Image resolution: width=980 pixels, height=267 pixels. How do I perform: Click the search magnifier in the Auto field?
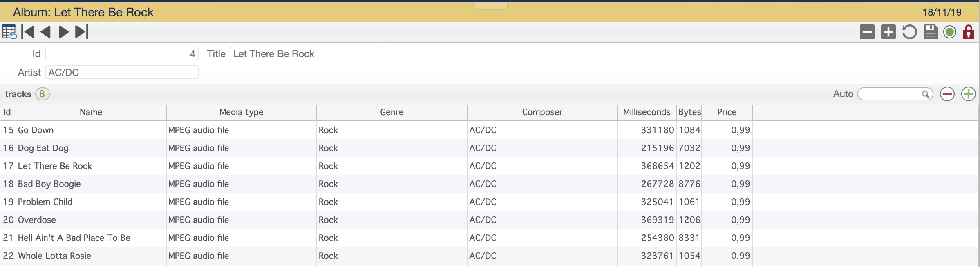[925, 94]
